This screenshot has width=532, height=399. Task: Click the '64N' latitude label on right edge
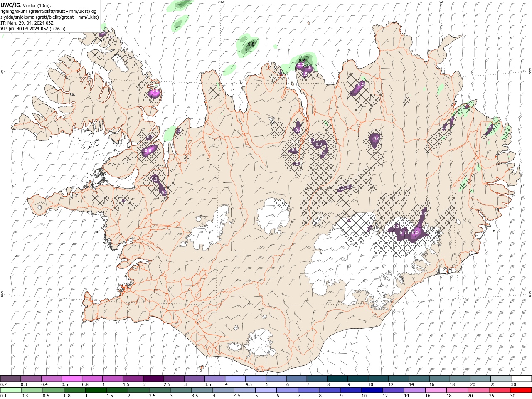530,293
